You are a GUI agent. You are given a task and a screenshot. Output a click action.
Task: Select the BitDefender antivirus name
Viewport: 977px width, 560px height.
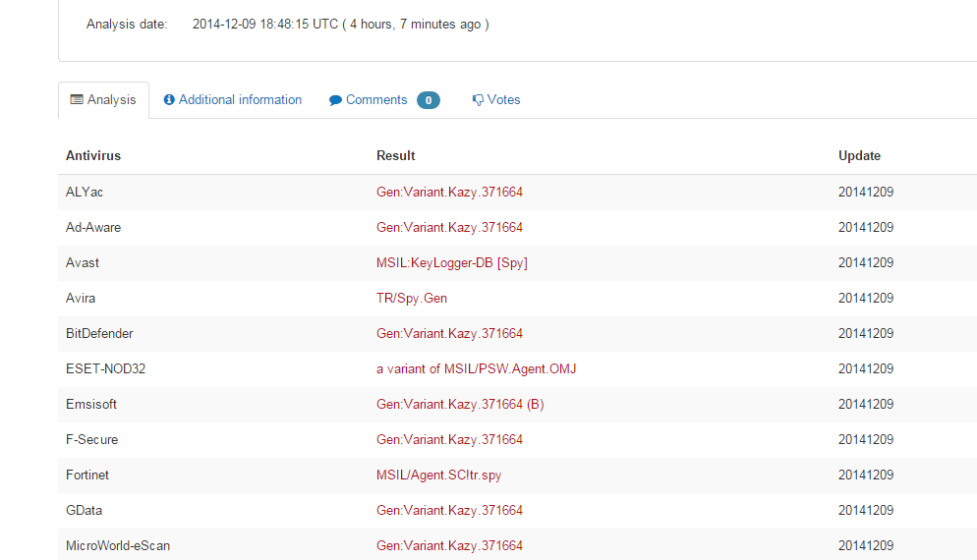coord(99,334)
